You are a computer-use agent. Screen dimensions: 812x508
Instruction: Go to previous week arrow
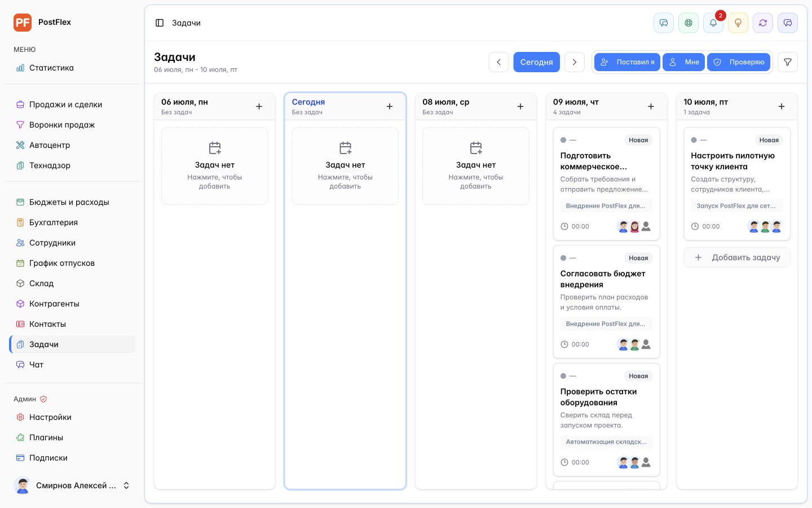pyautogui.click(x=498, y=62)
